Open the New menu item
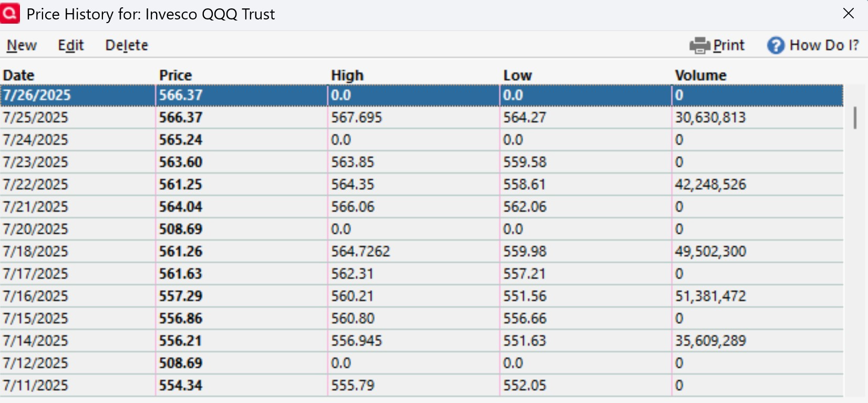 click(22, 46)
